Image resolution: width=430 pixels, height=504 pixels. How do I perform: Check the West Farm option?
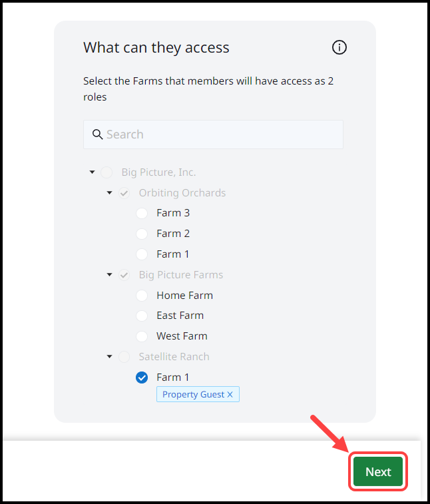click(x=142, y=336)
